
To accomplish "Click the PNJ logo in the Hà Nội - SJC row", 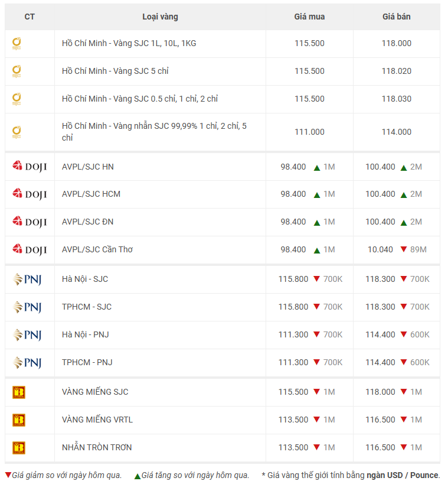I will (x=27, y=279).
